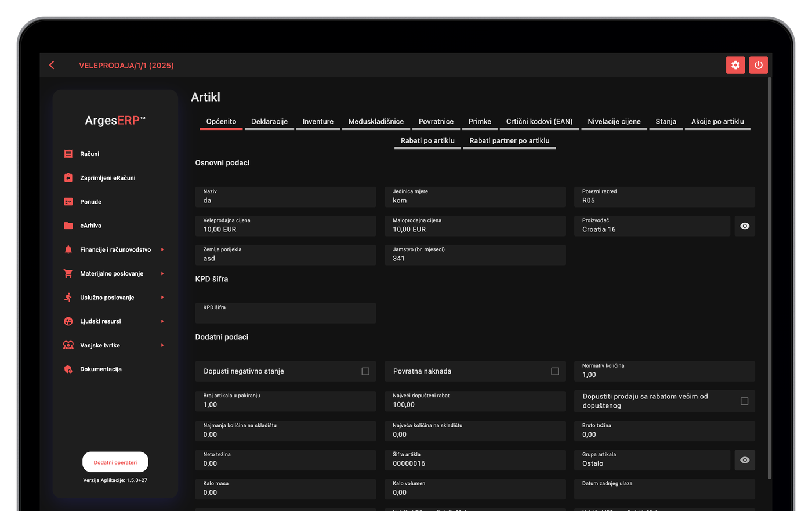Click the Dodatni operateri button
Screen dimensions: 812x511
point(115,462)
